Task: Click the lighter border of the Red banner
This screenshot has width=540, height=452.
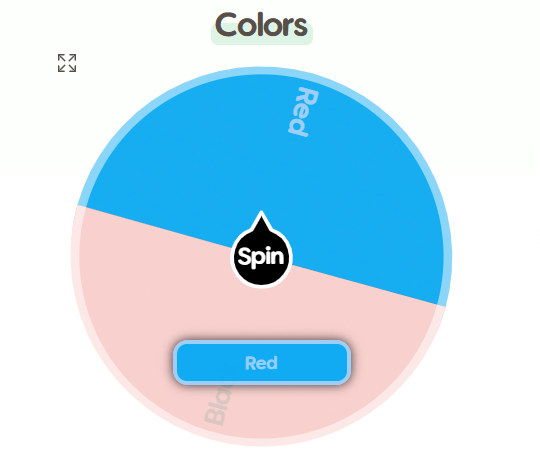Action: tap(262, 342)
